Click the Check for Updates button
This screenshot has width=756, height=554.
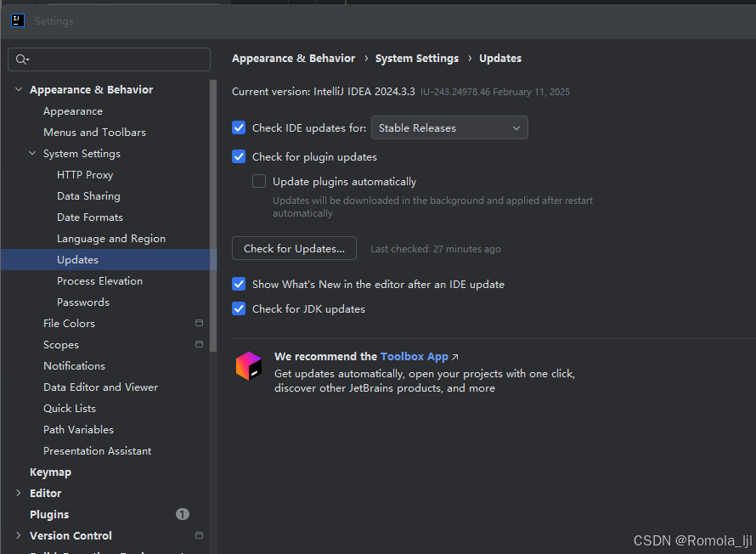click(x=294, y=248)
